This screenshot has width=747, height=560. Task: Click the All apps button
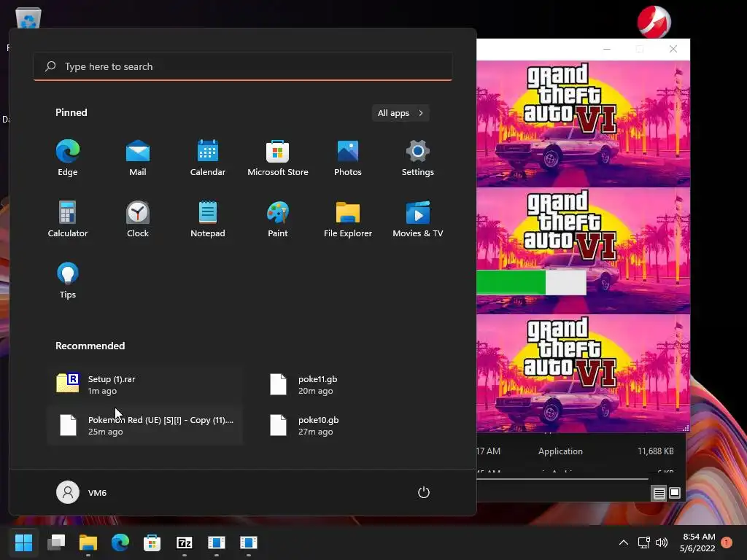pyautogui.click(x=400, y=113)
